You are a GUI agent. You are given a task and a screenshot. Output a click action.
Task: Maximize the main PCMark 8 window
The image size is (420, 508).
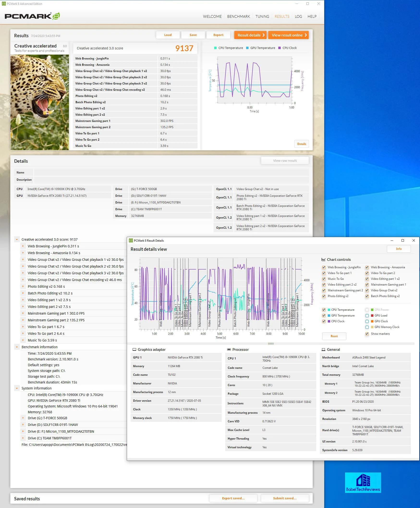308,4
